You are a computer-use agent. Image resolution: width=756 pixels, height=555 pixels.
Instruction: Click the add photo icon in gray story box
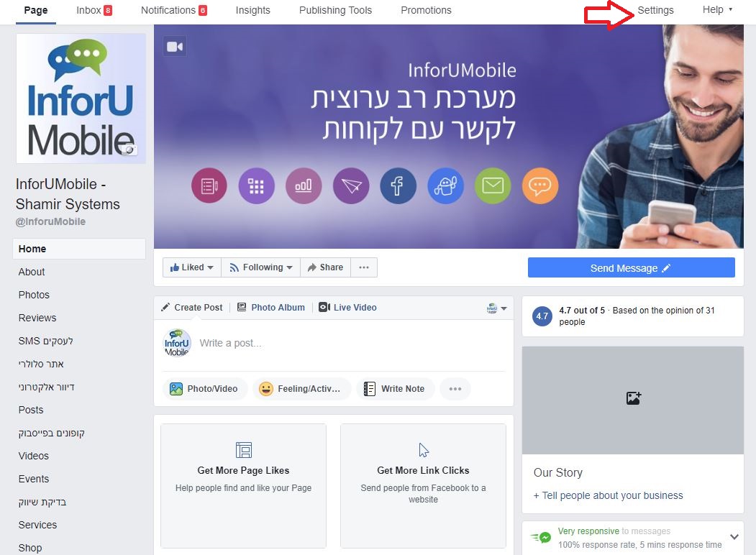(633, 398)
